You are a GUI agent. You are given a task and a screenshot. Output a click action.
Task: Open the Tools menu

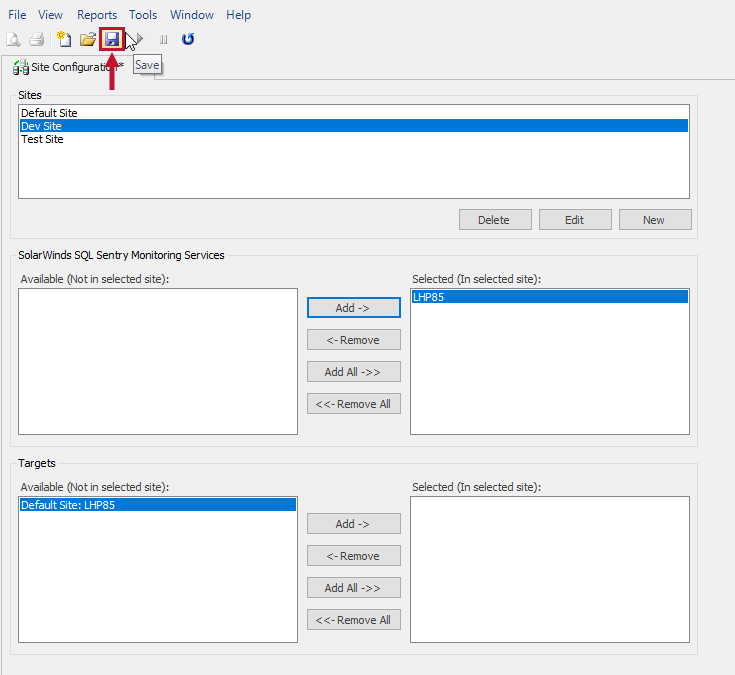pos(143,15)
